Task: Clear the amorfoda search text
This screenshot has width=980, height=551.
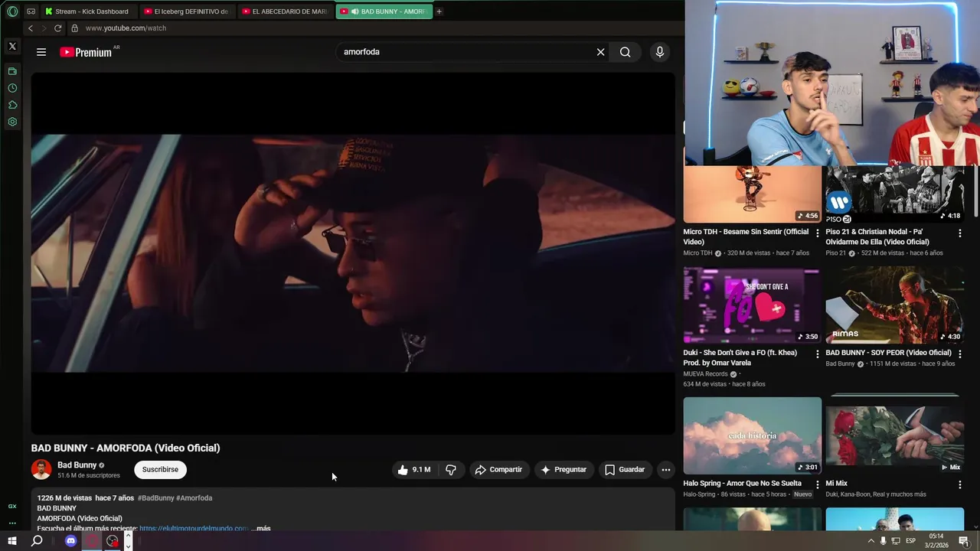Action: [601, 52]
